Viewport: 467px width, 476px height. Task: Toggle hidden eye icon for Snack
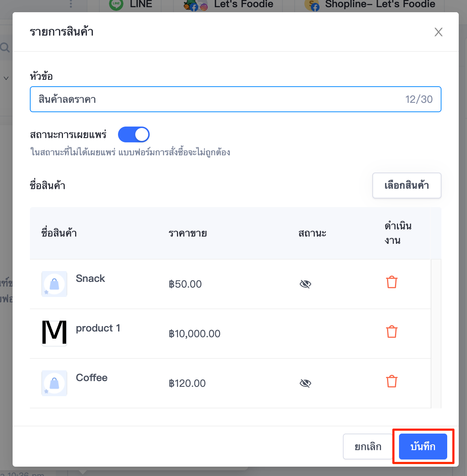(x=305, y=284)
